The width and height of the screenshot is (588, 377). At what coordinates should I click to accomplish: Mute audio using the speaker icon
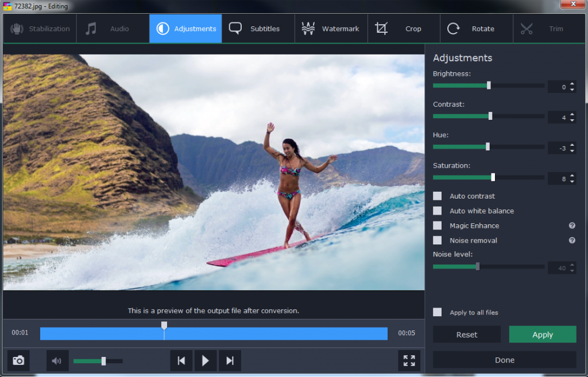[x=57, y=360]
